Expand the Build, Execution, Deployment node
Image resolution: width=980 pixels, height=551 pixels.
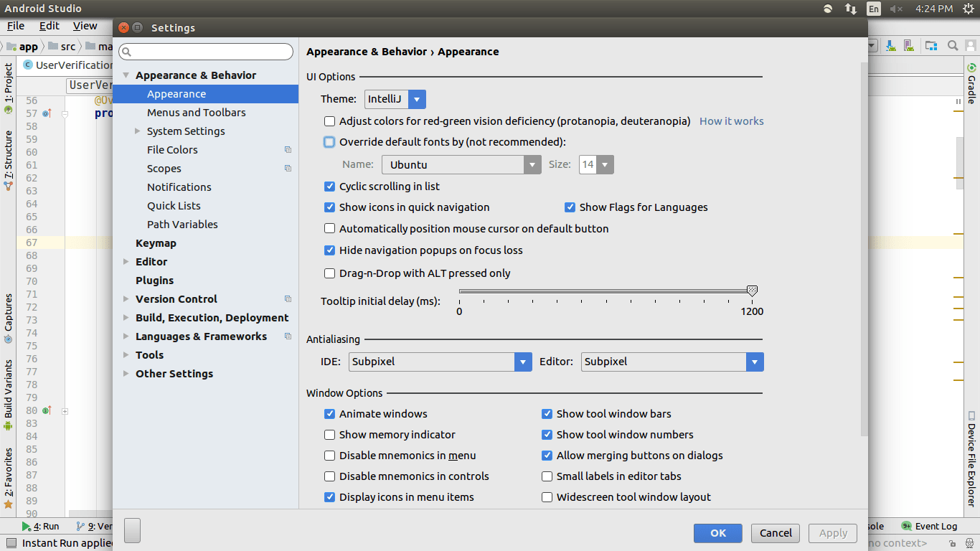[126, 318]
